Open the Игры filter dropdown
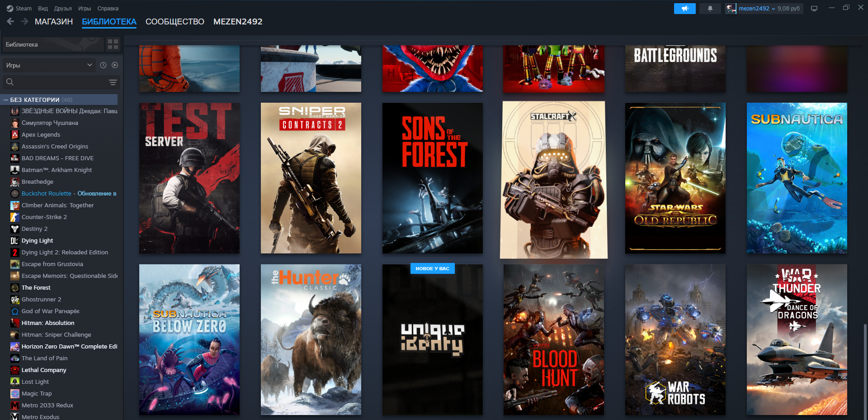The image size is (868, 420). pos(49,65)
